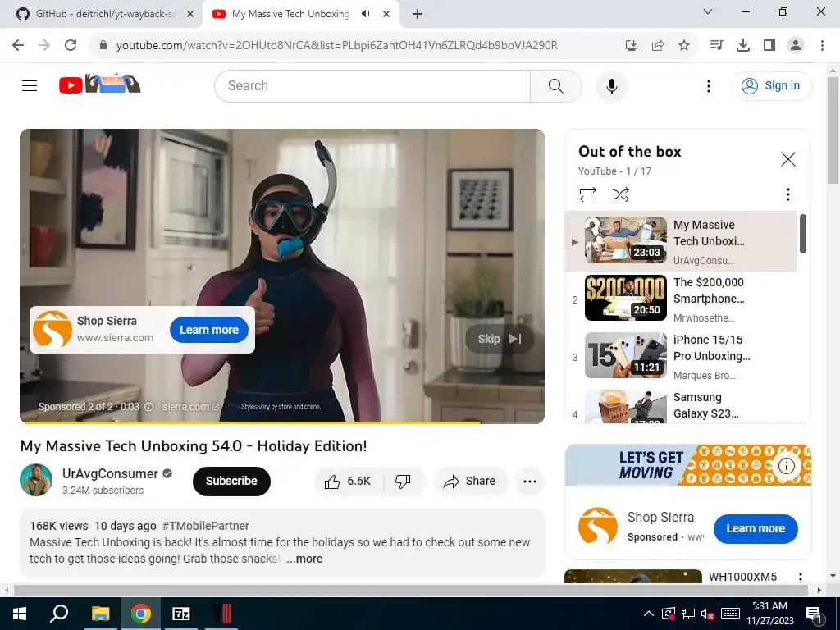The image size is (840, 630).
Task: Click the install app icon in address bar
Action: (632, 45)
